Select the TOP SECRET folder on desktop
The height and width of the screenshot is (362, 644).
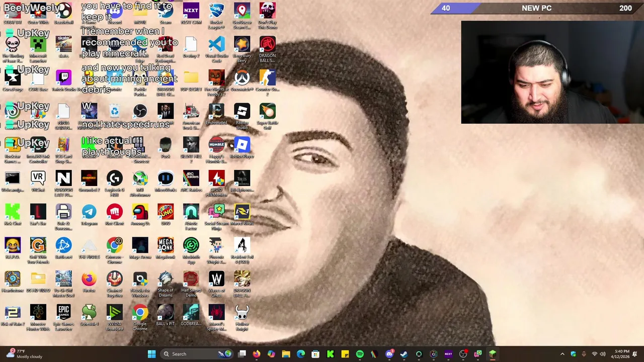pyautogui.click(x=191, y=81)
